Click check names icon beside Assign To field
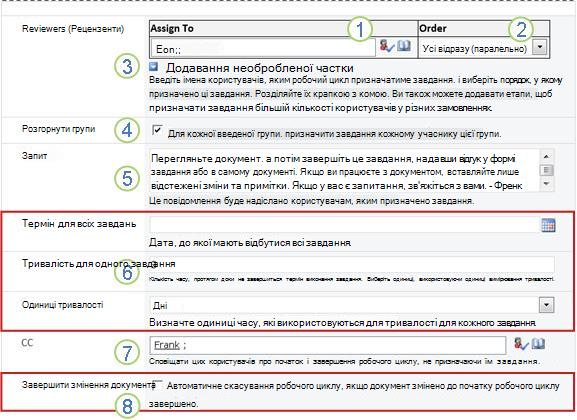The image size is (577, 420). tap(387, 46)
